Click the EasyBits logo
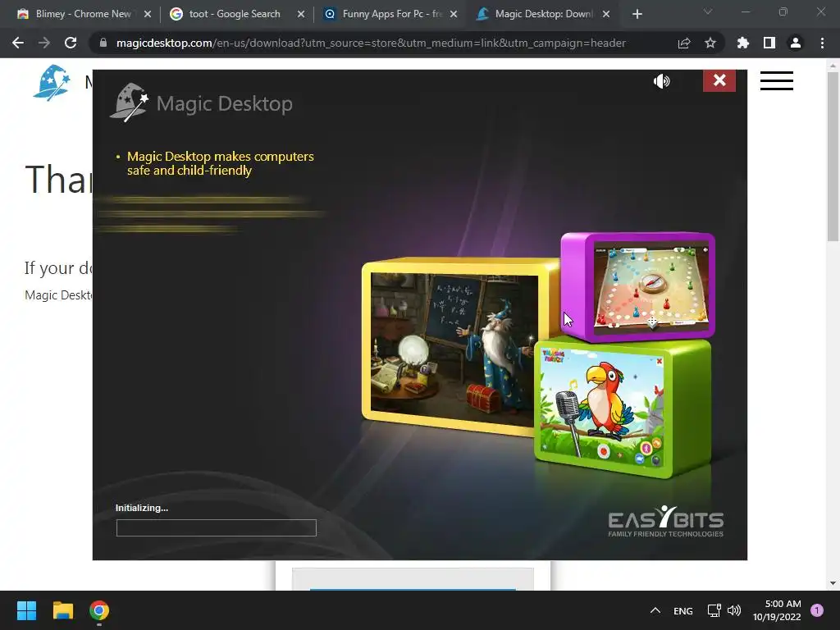840x630 pixels. pyautogui.click(x=665, y=521)
